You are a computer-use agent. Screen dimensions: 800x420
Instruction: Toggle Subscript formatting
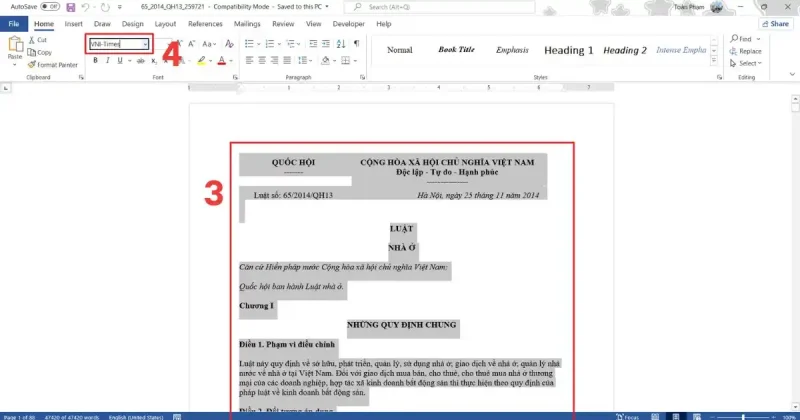(x=154, y=61)
